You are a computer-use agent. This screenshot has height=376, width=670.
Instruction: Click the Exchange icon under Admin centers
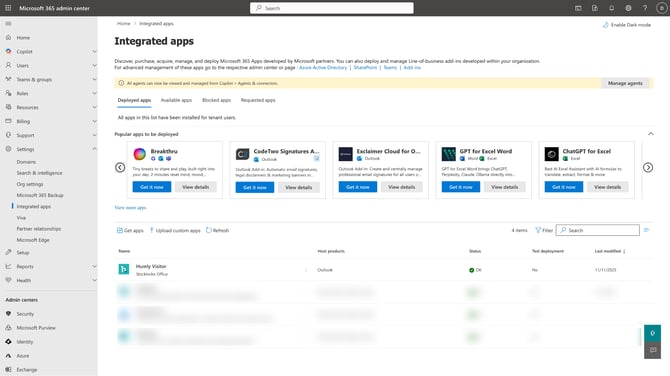click(x=9, y=370)
